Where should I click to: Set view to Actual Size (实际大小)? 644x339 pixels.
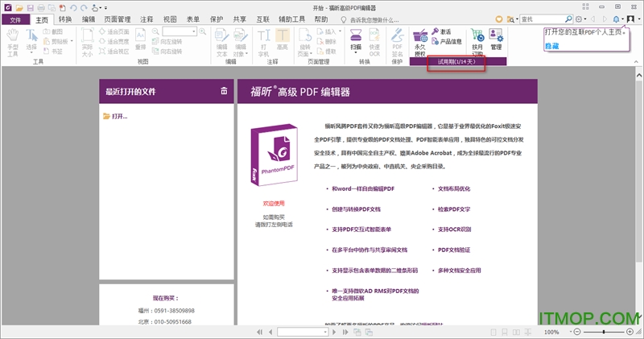(x=87, y=43)
